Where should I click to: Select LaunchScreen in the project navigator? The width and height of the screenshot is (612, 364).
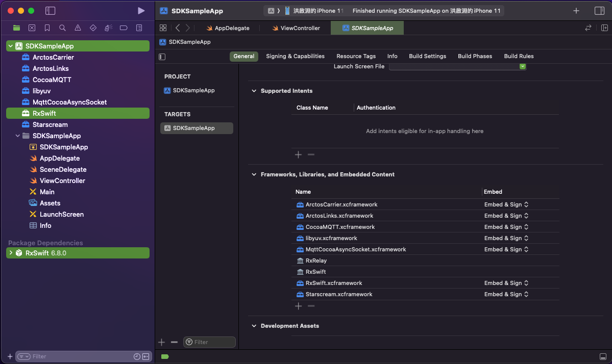click(61, 214)
